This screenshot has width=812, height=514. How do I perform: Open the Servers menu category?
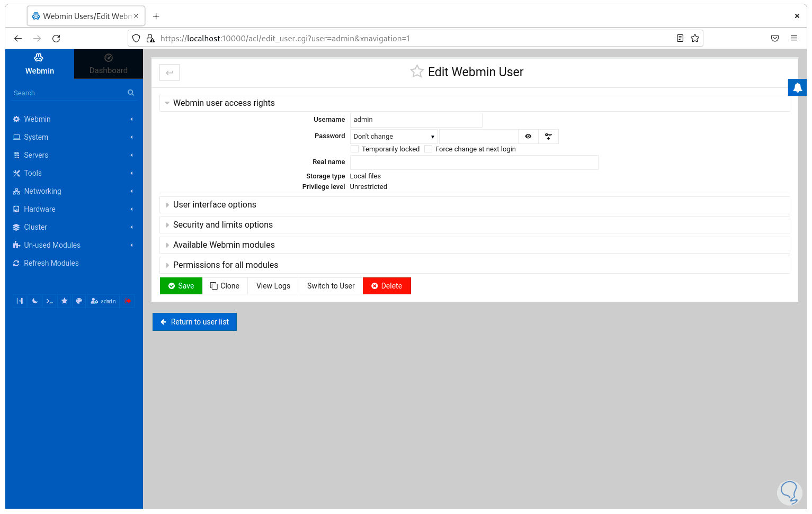[x=74, y=155]
